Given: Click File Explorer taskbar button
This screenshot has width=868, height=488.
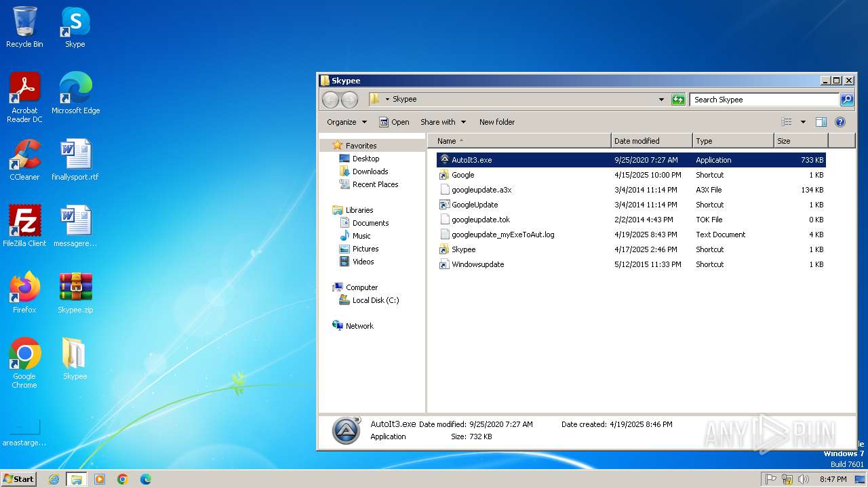Looking at the screenshot, I should coord(77,479).
